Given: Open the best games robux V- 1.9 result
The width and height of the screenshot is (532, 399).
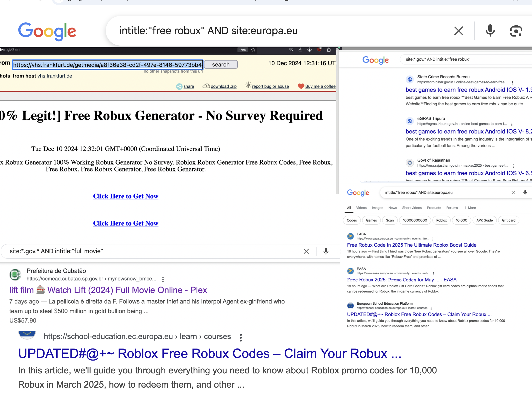Looking at the screenshot, I should [x=469, y=90].
